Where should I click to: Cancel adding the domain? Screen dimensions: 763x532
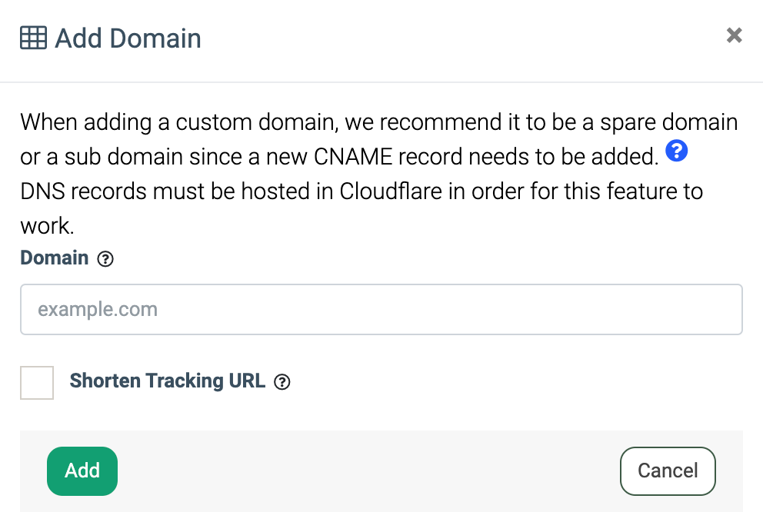coord(667,470)
